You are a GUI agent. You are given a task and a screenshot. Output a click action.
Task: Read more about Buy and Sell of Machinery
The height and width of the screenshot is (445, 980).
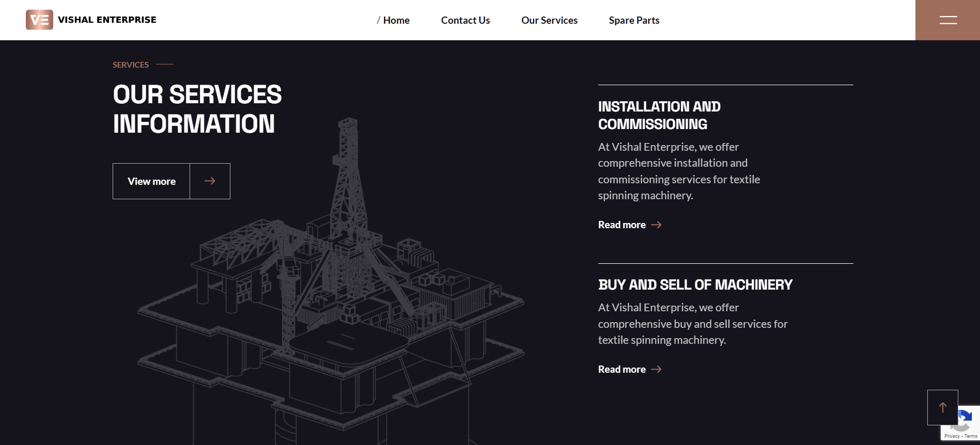click(x=622, y=370)
